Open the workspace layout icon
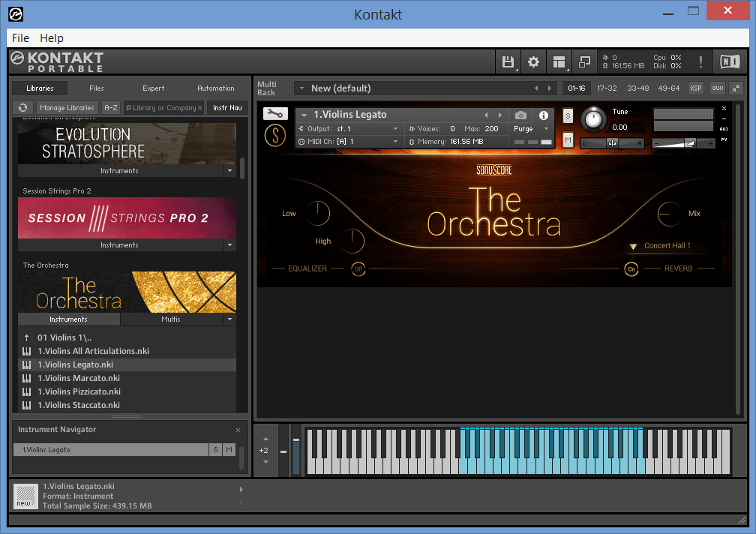Viewport: 756px width, 534px height. (x=559, y=61)
